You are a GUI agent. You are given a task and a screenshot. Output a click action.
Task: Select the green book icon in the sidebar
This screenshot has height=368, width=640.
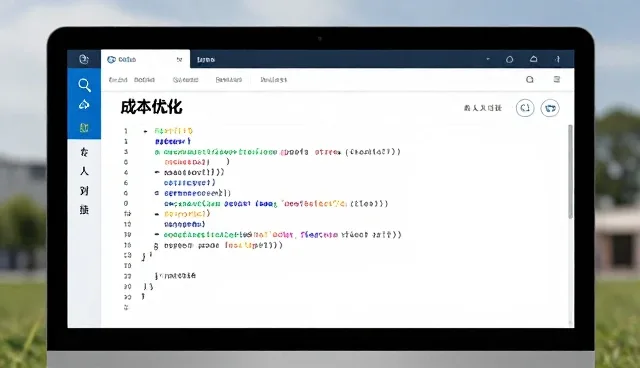coord(84,128)
